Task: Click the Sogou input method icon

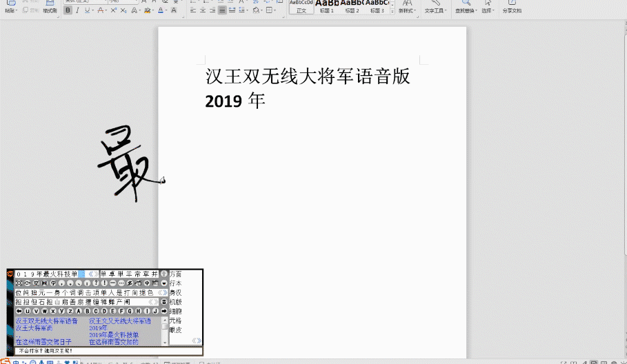Action: (5, 361)
